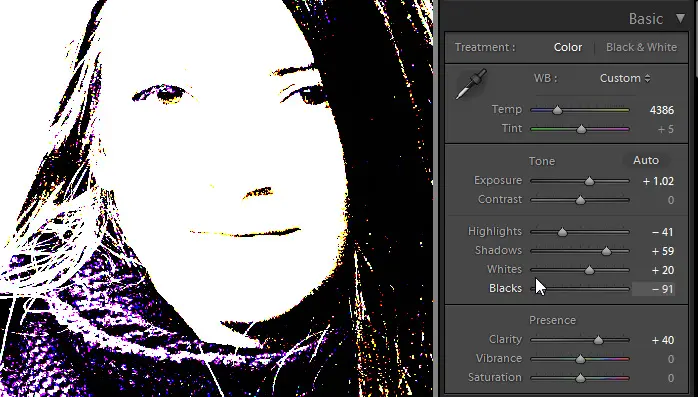The height and width of the screenshot is (397, 698).
Task: Open the WB Custom preset dropdown
Action: click(625, 78)
